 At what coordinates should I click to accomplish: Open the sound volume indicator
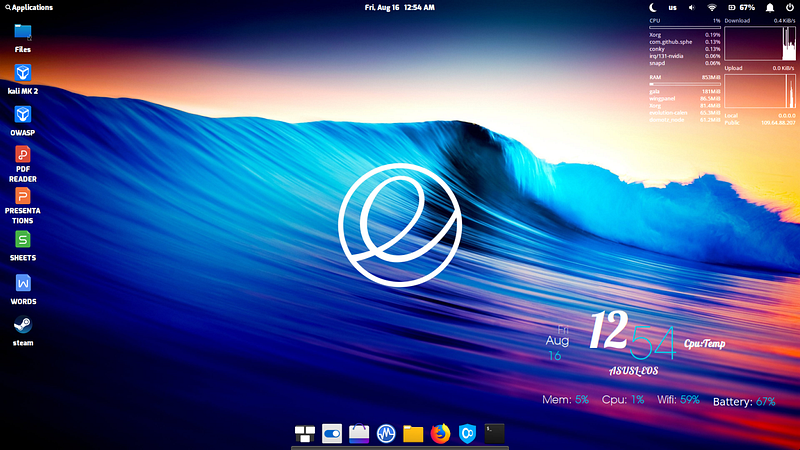(x=692, y=8)
